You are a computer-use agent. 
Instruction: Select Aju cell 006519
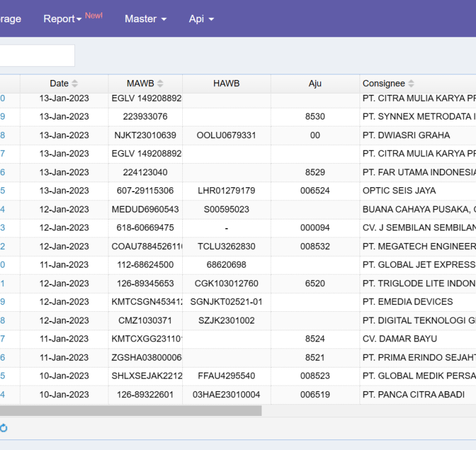click(315, 394)
